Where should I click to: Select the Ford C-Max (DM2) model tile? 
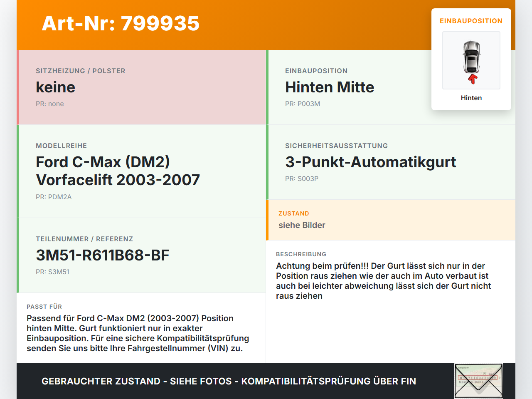[x=141, y=171]
